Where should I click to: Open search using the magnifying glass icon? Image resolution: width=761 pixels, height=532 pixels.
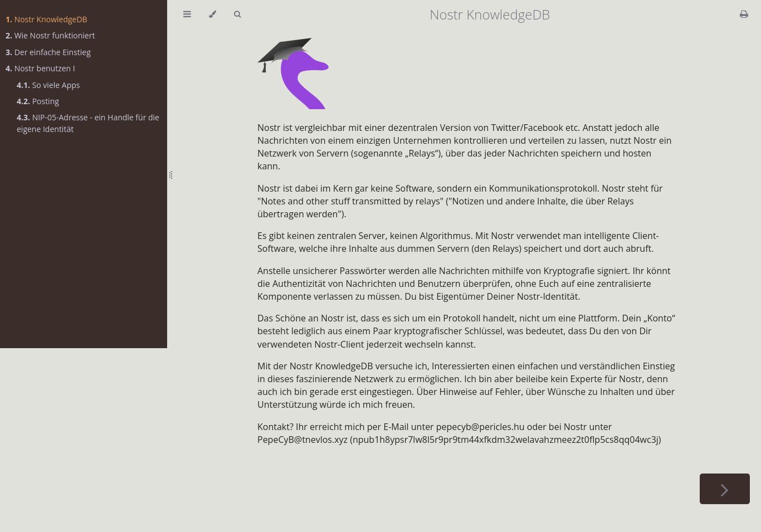pos(237,14)
